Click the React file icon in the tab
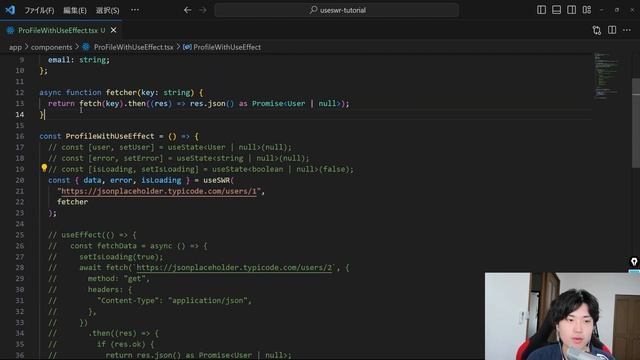This screenshot has width=640, height=360. (10, 30)
